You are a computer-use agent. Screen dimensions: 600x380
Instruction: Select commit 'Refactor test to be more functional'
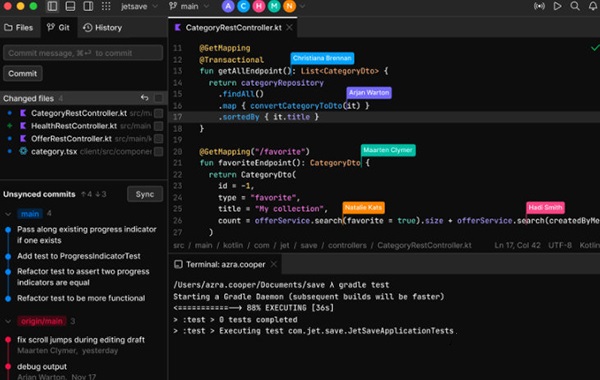[81, 298]
